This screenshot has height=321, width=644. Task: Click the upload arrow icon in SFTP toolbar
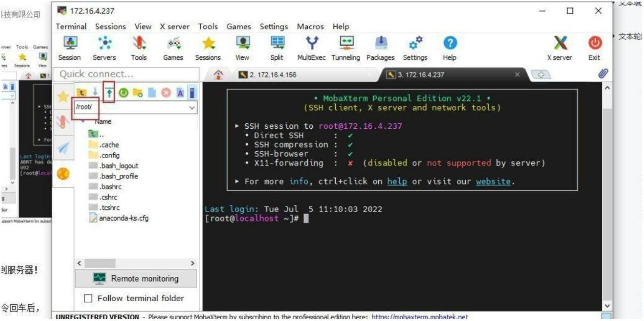[x=108, y=93]
